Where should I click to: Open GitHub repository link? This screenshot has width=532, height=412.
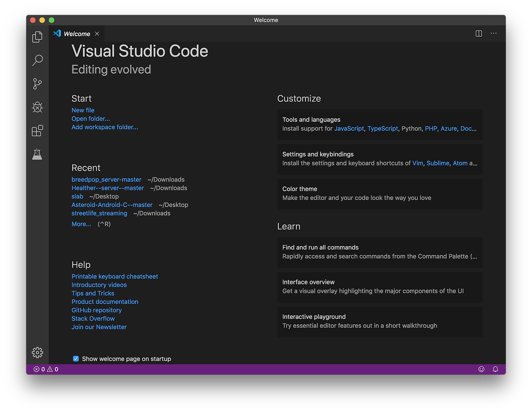96,310
